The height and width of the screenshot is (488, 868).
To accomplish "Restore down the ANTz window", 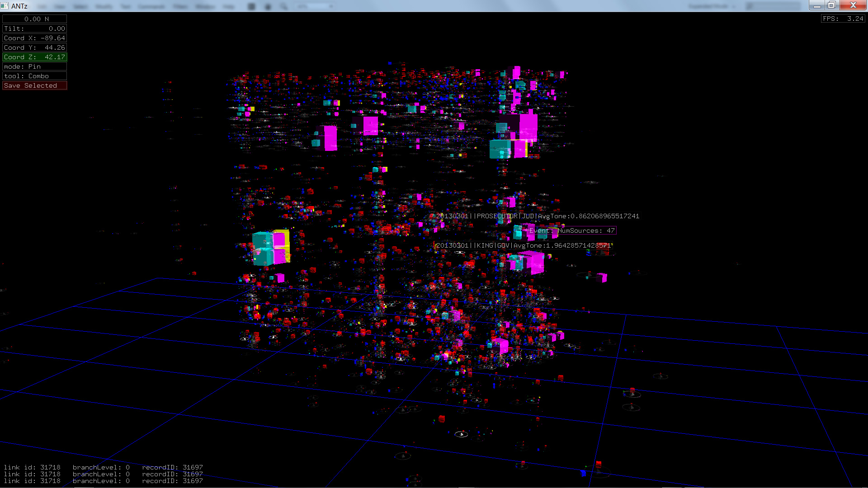I will (x=831, y=5).
